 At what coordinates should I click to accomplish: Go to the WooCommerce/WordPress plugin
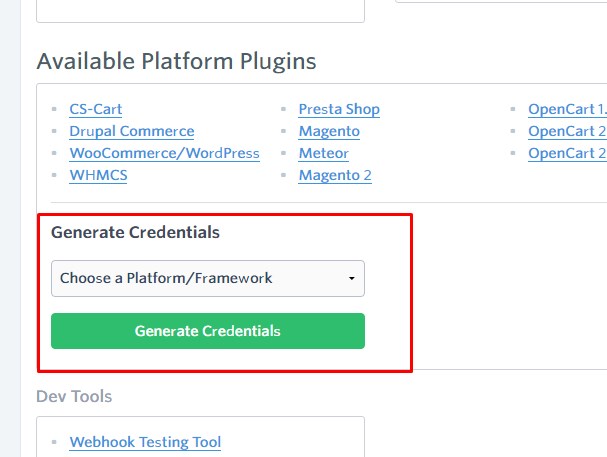click(165, 153)
